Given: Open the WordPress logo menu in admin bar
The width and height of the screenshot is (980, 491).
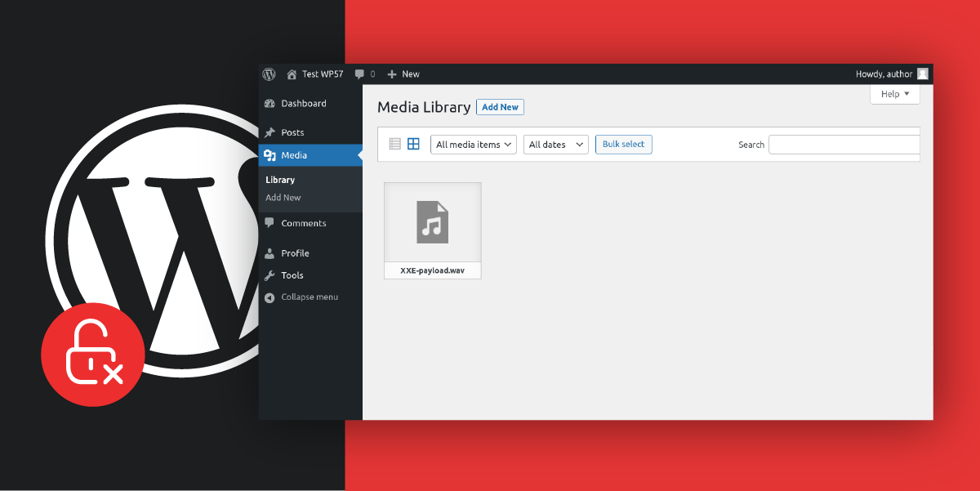Looking at the screenshot, I should click(269, 74).
